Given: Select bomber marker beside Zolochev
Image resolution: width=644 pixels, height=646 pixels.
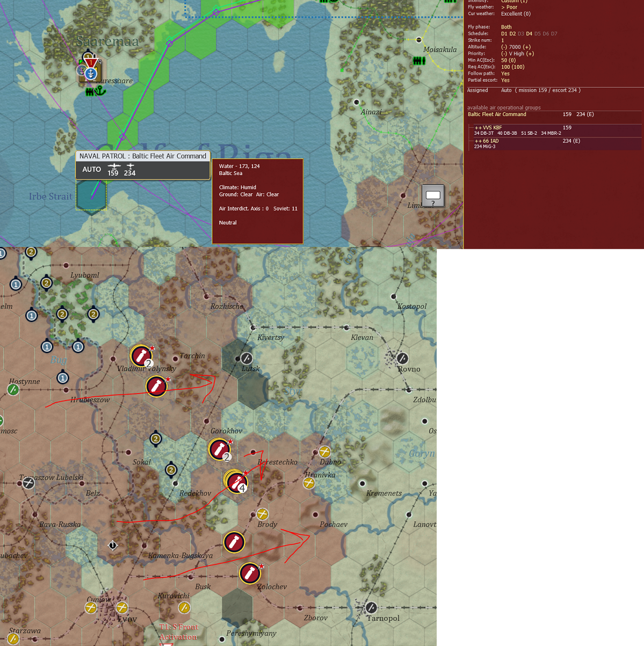Looking at the screenshot, I should [x=250, y=573].
